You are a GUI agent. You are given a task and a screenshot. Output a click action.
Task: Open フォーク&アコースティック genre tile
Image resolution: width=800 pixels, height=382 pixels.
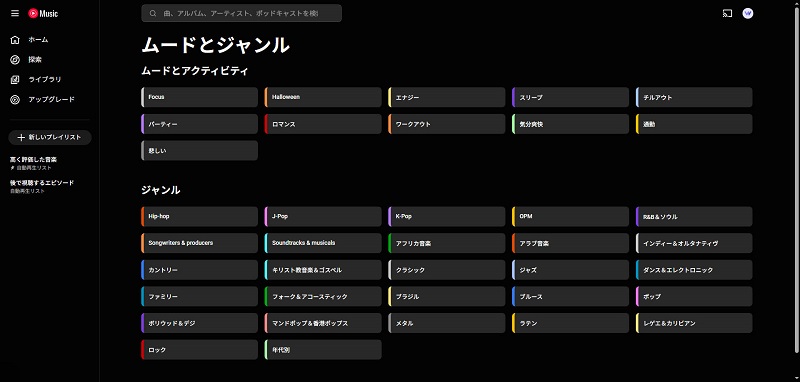pyautogui.click(x=323, y=296)
